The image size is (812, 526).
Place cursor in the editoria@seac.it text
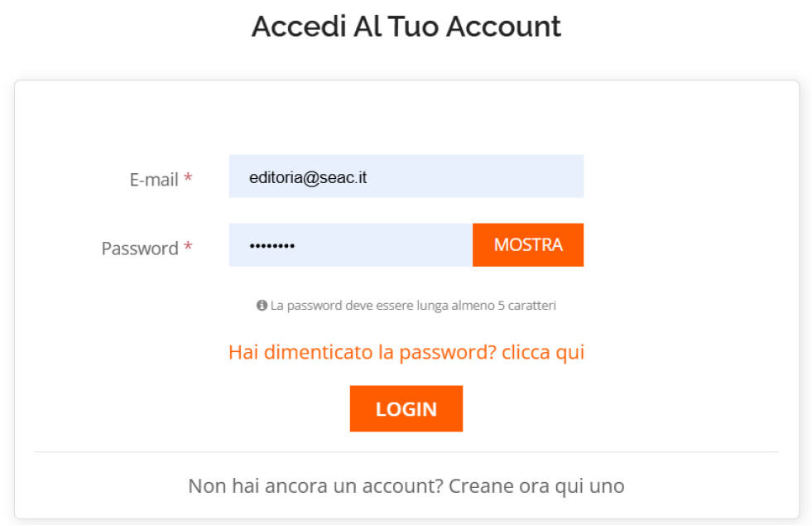click(308, 176)
